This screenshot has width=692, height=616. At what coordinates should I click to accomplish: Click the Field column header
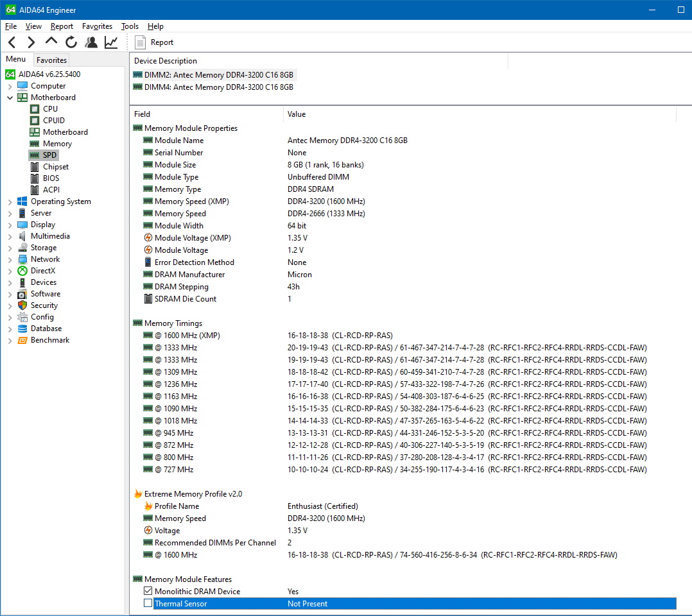(207, 114)
